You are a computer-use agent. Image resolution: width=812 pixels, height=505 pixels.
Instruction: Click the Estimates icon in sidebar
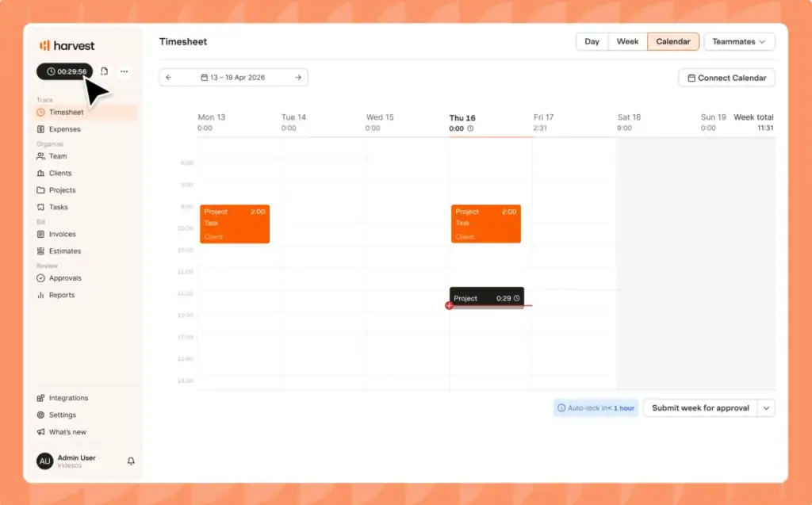pos(41,251)
